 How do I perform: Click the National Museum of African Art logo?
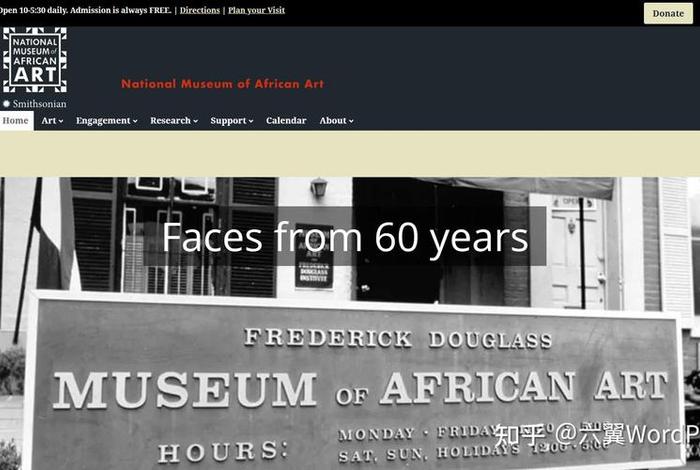point(35,60)
